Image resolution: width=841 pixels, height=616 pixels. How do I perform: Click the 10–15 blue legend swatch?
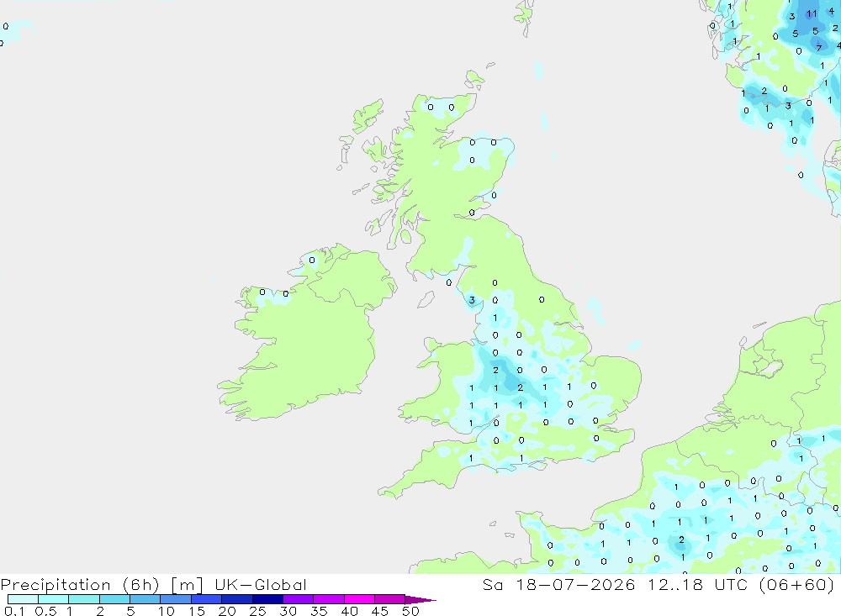(x=176, y=599)
